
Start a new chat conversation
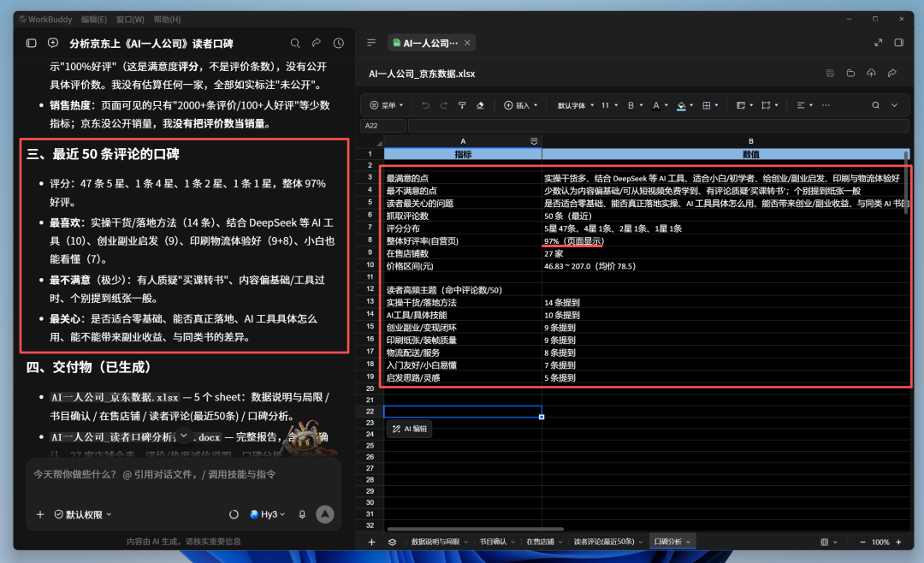[x=53, y=43]
